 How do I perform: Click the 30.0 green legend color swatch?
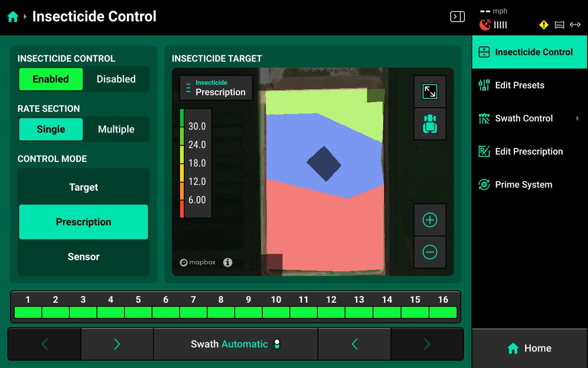point(182,118)
